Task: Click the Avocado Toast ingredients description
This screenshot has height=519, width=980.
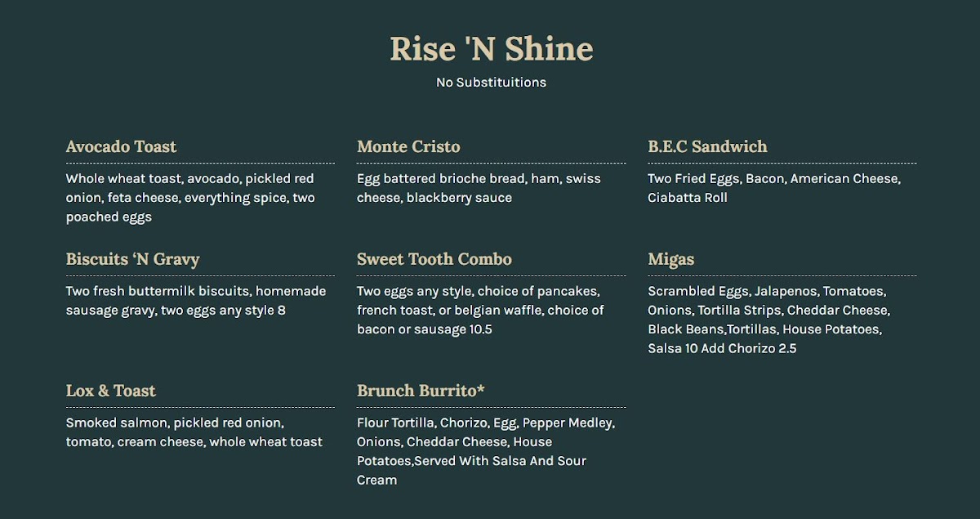Action: click(190, 198)
